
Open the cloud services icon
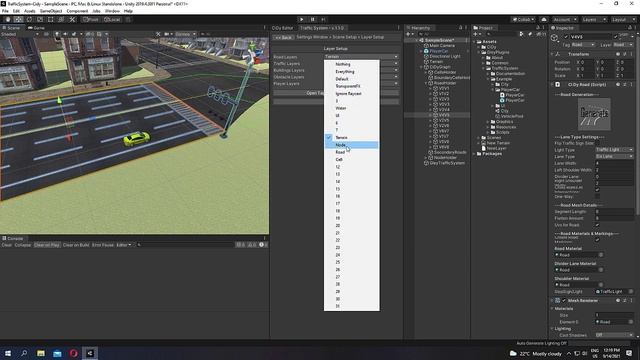544,20
